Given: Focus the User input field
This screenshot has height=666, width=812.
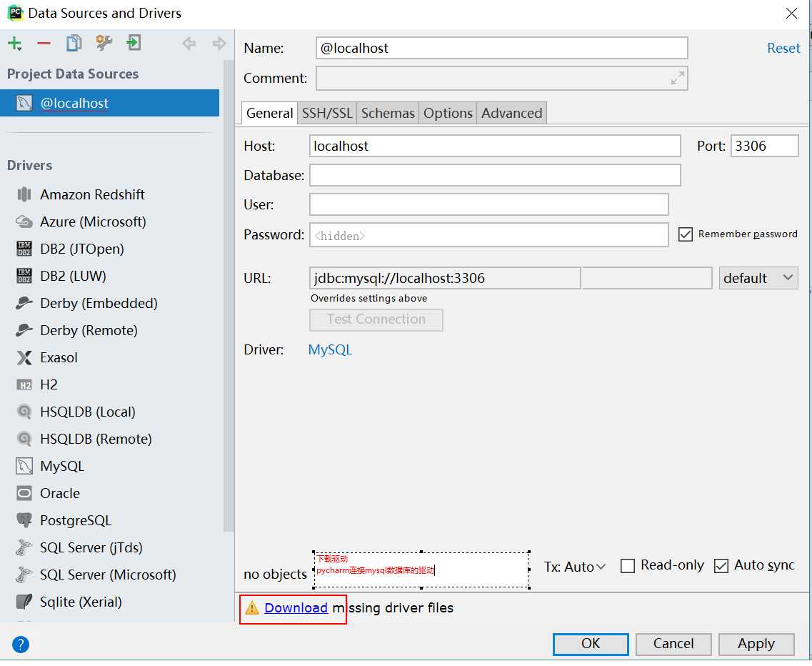Looking at the screenshot, I should click(x=489, y=204).
